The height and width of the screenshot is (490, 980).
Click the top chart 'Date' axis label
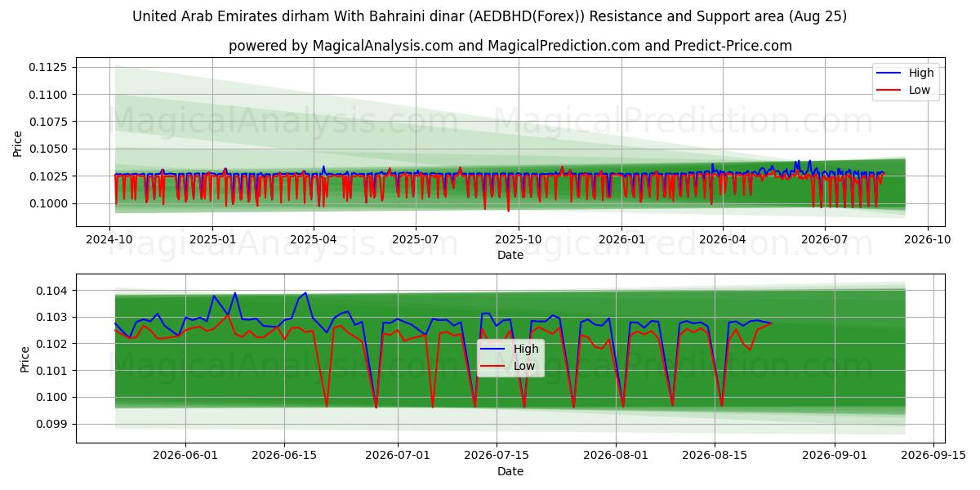tap(510, 256)
